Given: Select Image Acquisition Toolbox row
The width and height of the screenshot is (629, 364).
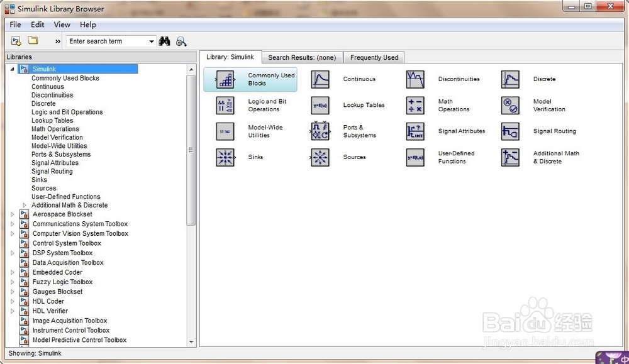Looking at the screenshot, I should pyautogui.click(x=70, y=321).
